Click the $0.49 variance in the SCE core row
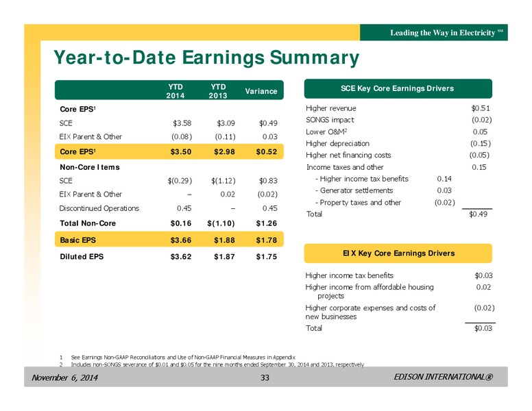 coord(268,123)
